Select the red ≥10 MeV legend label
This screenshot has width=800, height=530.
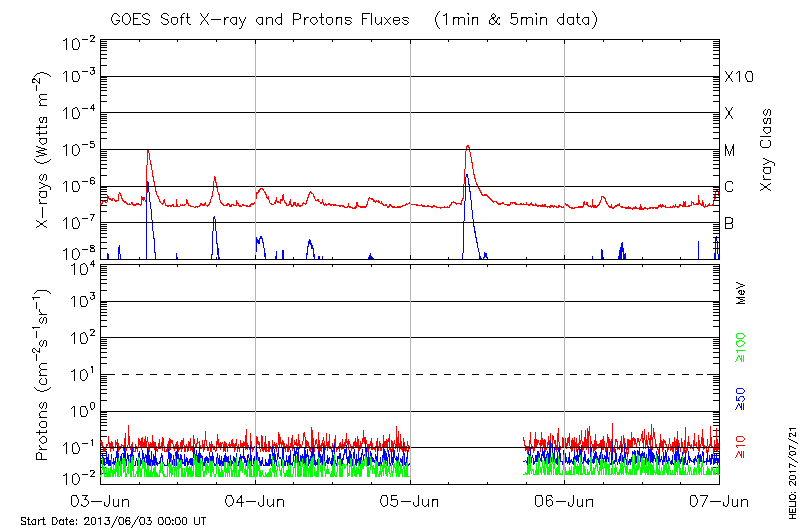point(742,447)
